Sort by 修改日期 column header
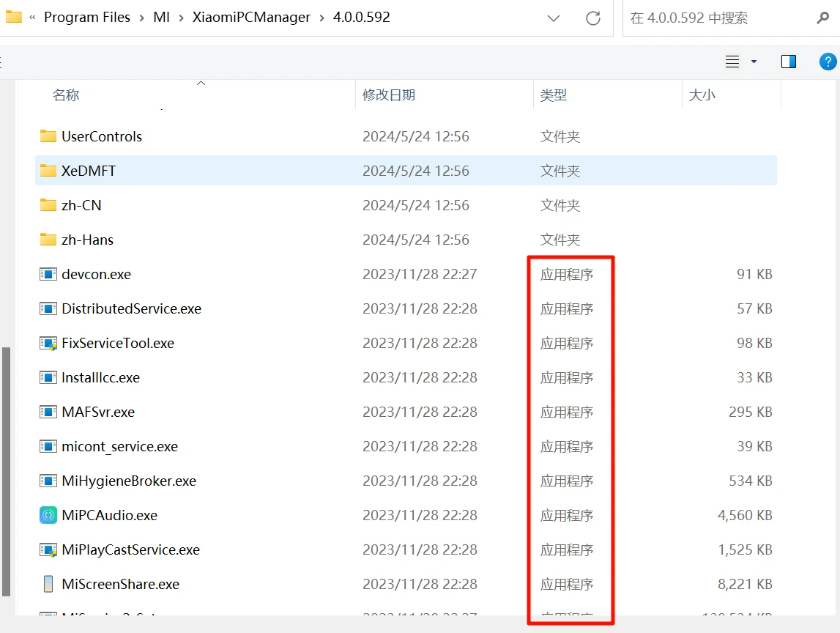840x633 pixels. [x=389, y=95]
